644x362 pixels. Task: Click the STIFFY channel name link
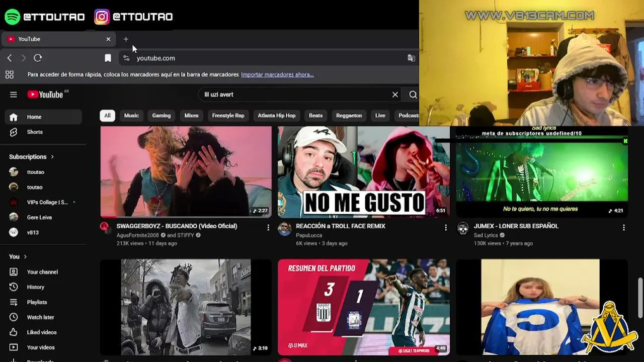(186, 235)
